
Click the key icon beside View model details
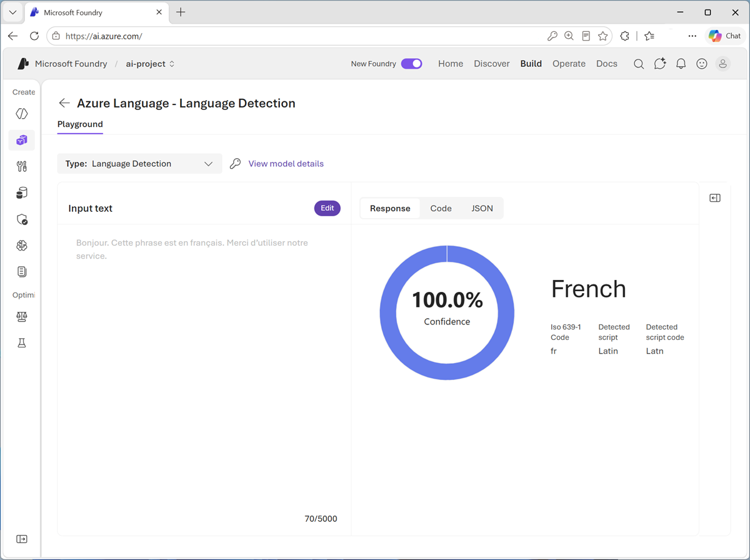pyautogui.click(x=235, y=164)
